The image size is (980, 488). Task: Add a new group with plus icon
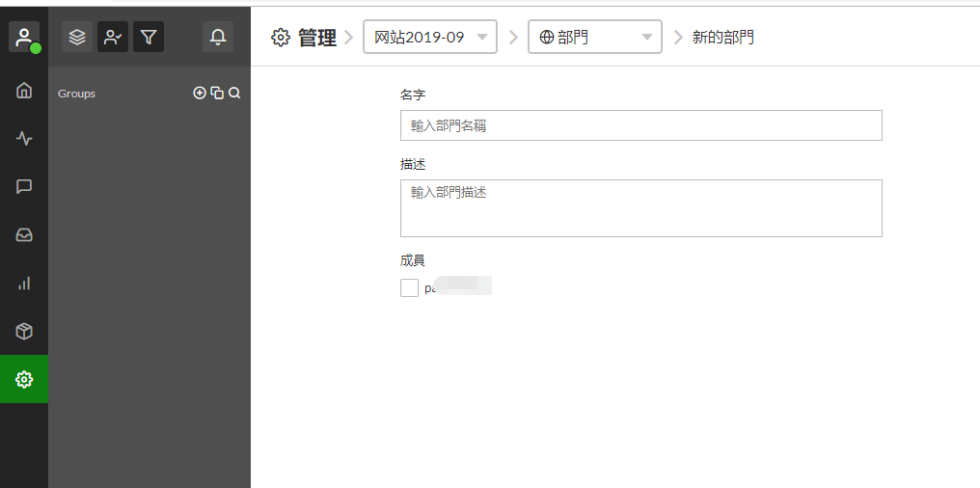[200, 93]
